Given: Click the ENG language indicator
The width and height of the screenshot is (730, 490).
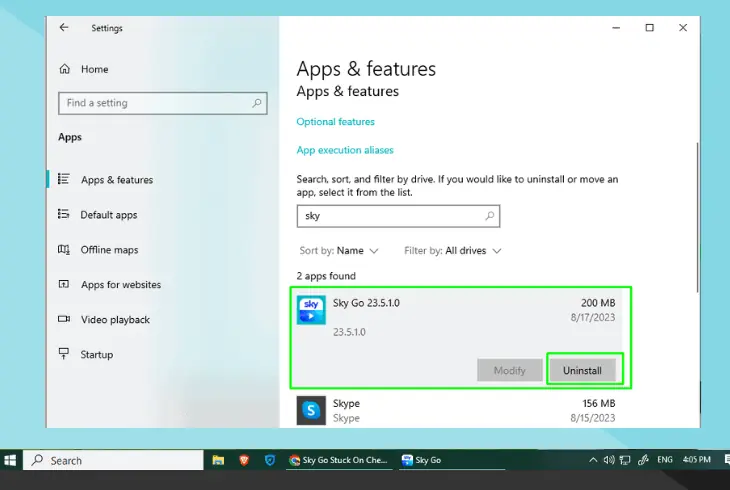Looking at the screenshot, I should 665,460.
